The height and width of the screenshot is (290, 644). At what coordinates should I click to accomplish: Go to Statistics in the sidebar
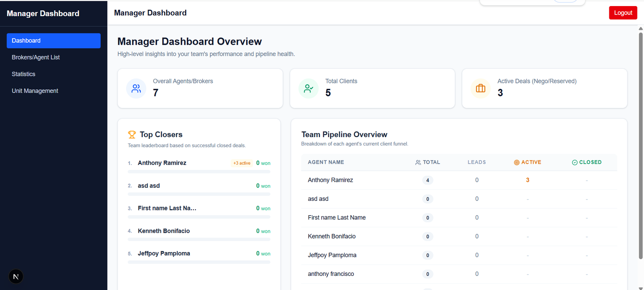[x=23, y=74]
